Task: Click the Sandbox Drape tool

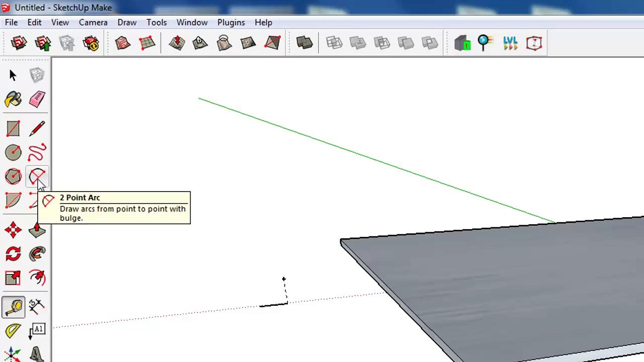Action: point(224,43)
